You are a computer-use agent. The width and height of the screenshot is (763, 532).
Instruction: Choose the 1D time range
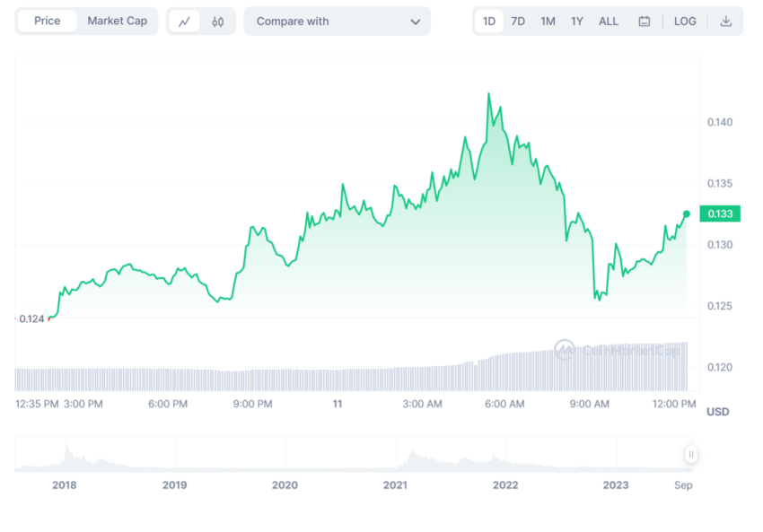click(x=488, y=22)
